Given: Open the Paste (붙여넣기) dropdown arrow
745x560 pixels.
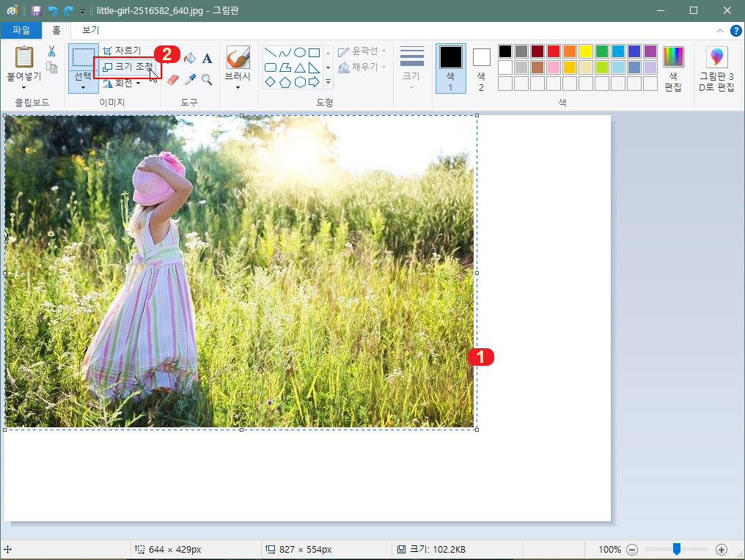Looking at the screenshot, I should [23, 87].
